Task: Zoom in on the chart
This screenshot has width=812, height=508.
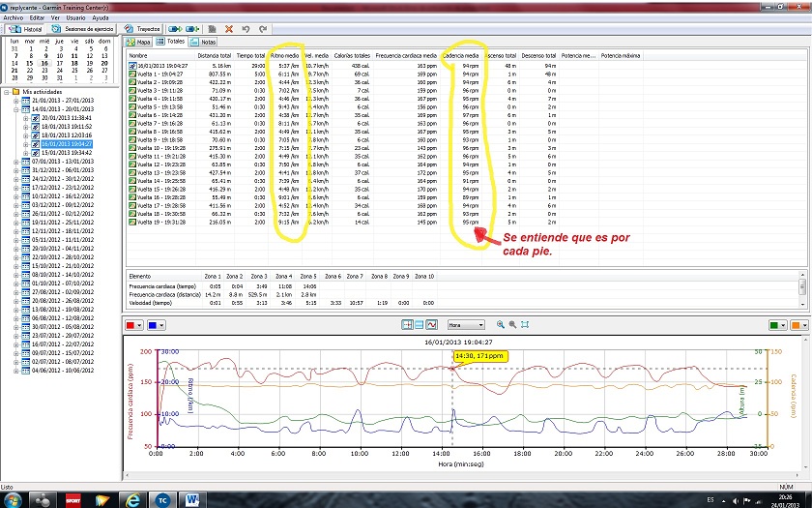Action: pos(501,324)
